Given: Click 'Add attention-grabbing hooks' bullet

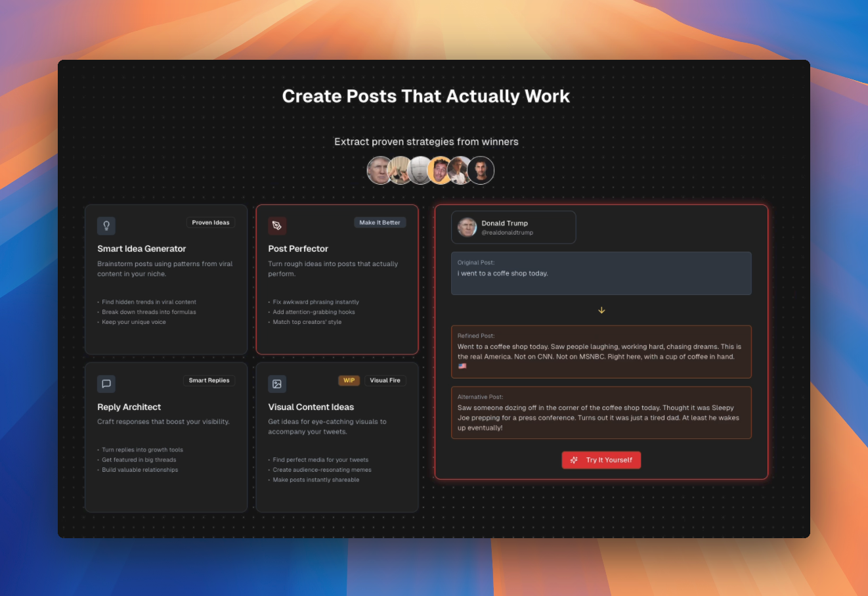Looking at the screenshot, I should tap(314, 312).
